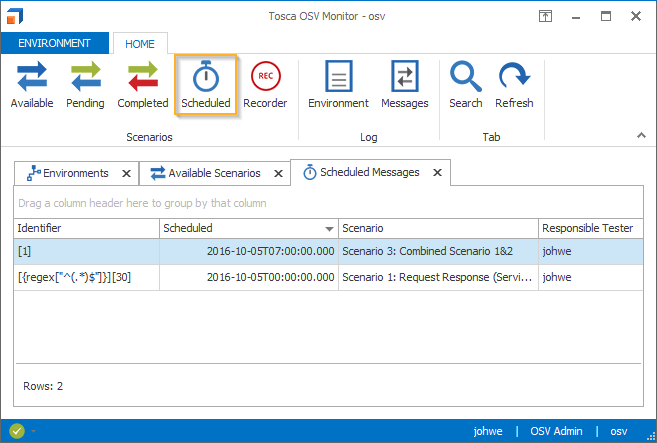The height and width of the screenshot is (443, 657).
Task: Open the ENVIRONMENT ribbon menu
Action: [x=54, y=43]
